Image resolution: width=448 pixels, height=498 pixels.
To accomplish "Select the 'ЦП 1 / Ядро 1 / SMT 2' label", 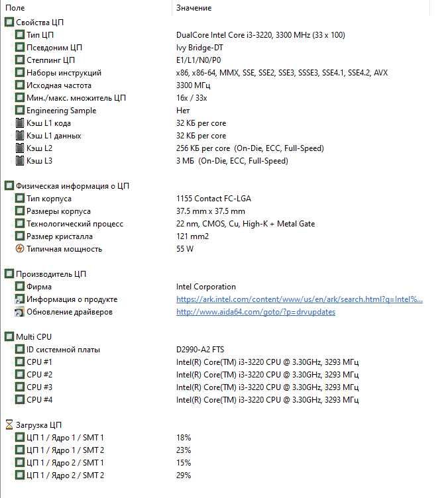I will (65, 450).
